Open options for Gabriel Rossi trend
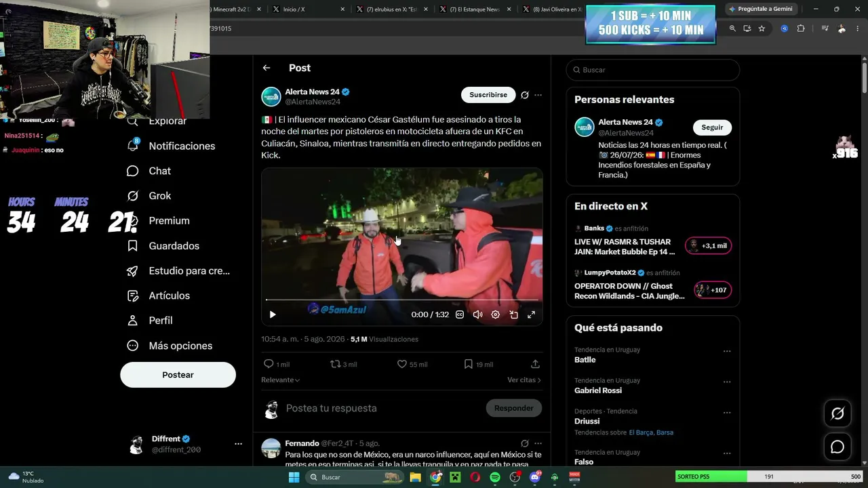The image size is (868, 488). (727, 382)
